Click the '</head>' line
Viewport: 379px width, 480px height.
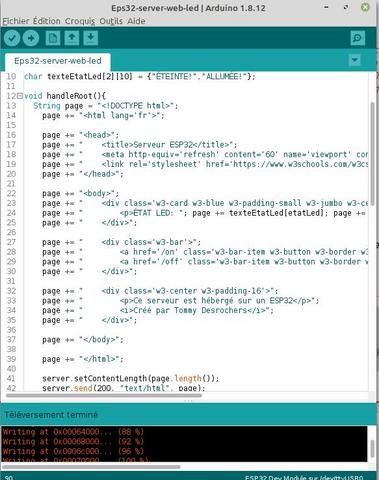coord(83,174)
